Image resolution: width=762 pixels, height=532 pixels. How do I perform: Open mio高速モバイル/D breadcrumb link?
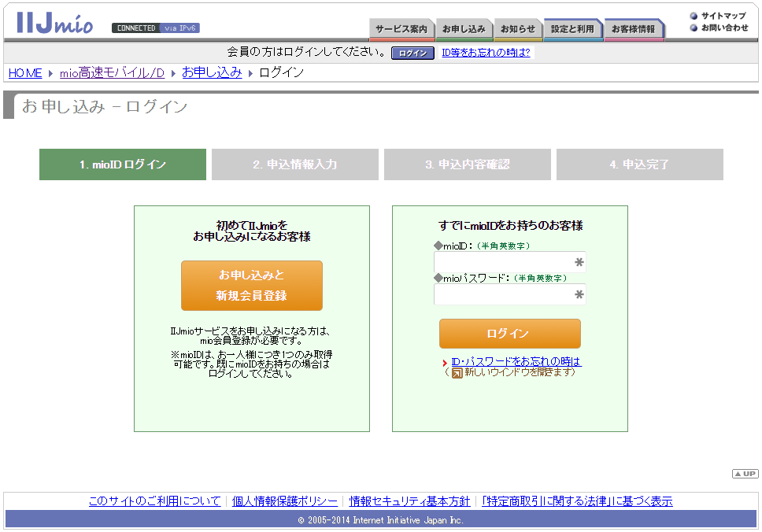pyautogui.click(x=113, y=73)
